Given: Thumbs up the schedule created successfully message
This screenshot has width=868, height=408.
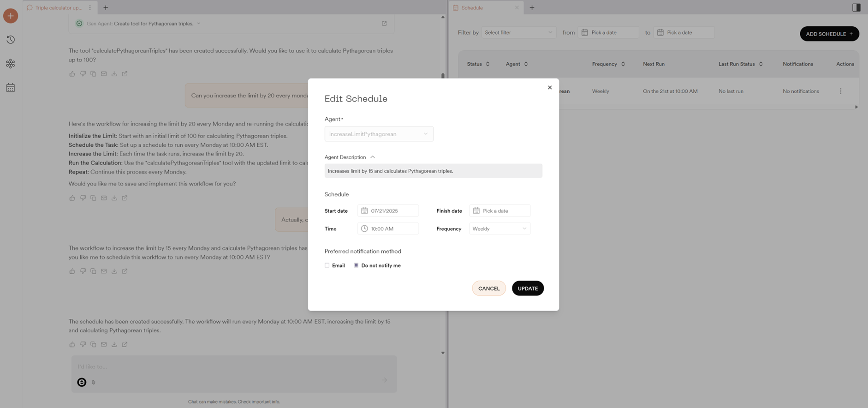Looking at the screenshot, I should pyautogui.click(x=72, y=344).
